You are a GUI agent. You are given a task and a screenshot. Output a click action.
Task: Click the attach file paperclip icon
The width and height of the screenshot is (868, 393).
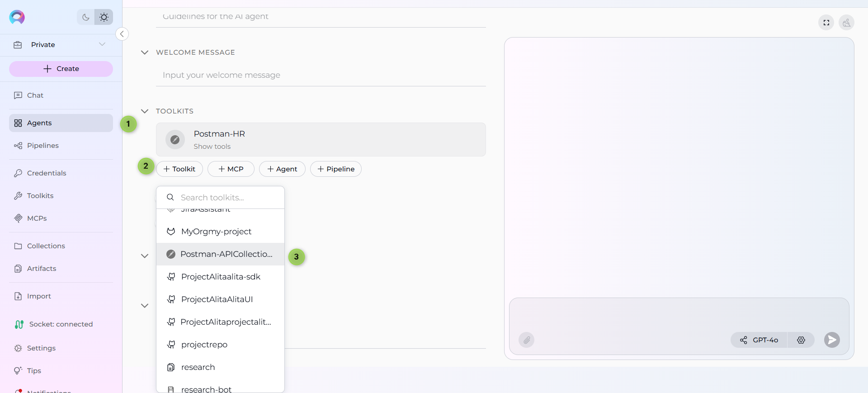click(x=526, y=340)
